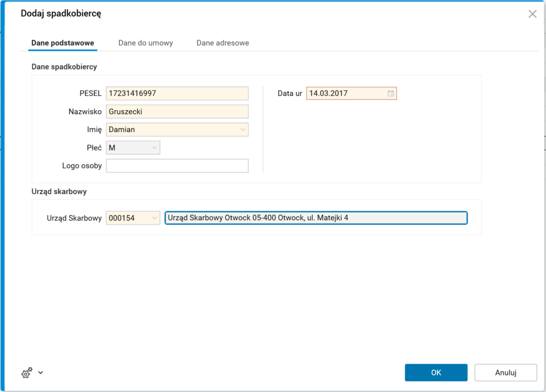
Task: Click the Imię text showing Damian
Action: tap(122, 130)
